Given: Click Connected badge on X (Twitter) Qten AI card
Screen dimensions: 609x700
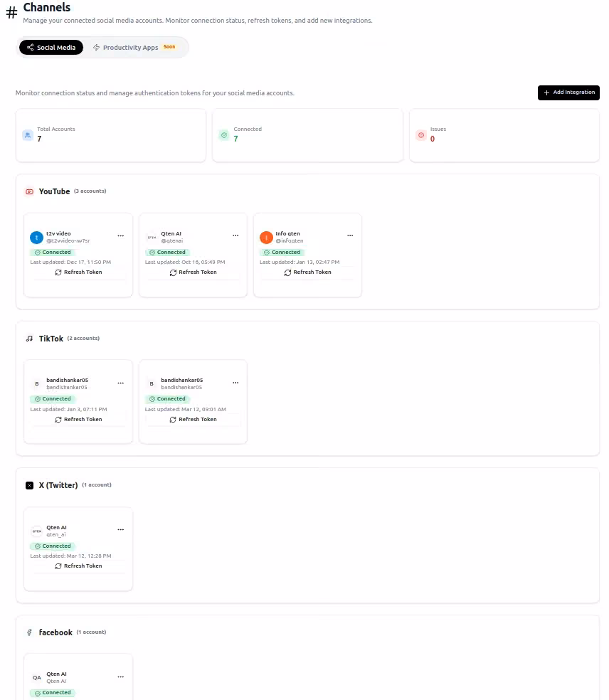Looking at the screenshot, I should pyautogui.click(x=53, y=546).
